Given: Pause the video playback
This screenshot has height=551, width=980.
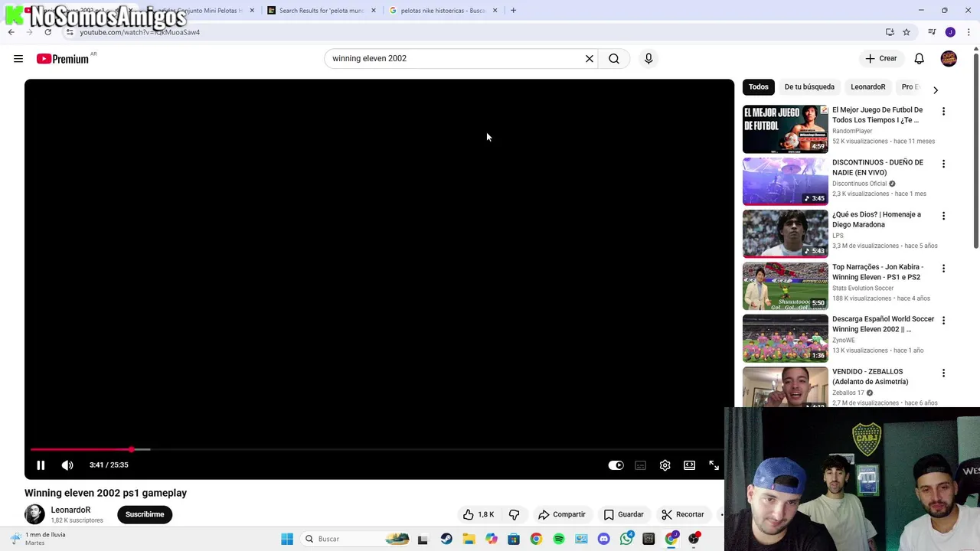Looking at the screenshot, I should tap(41, 465).
